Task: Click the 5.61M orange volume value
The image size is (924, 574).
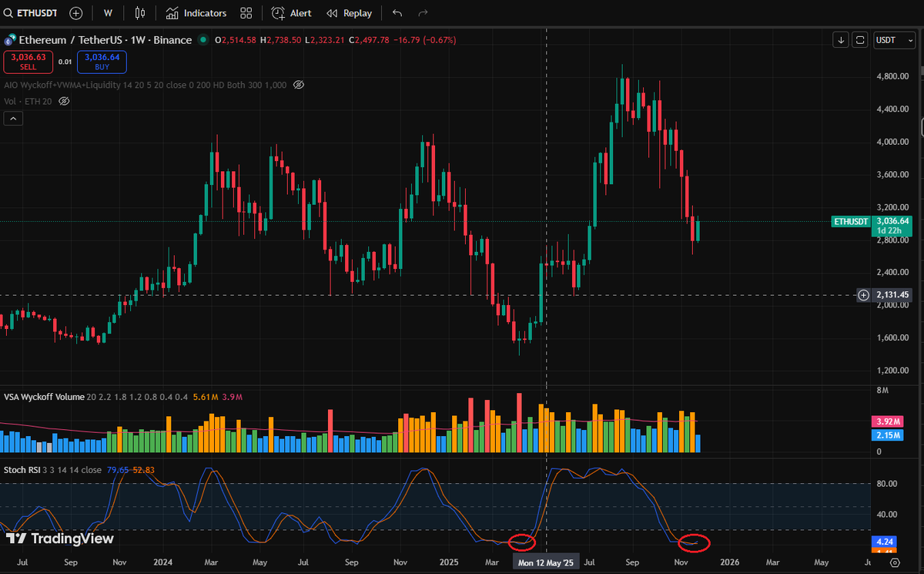Action: pos(204,397)
